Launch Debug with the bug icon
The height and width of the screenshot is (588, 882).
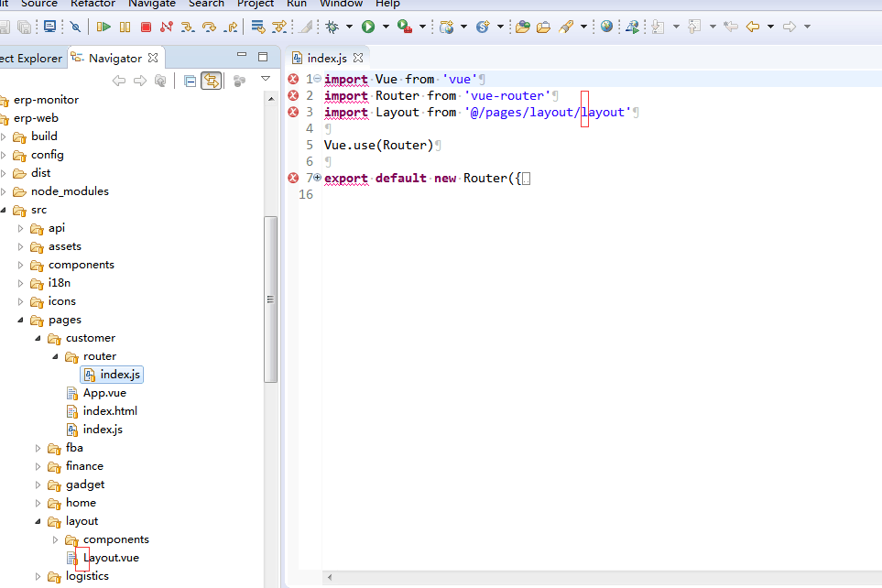pyautogui.click(x=332, y=27)
